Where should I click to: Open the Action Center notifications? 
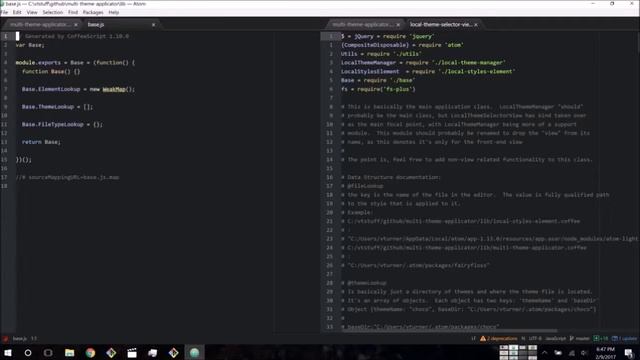click(629, 353)
